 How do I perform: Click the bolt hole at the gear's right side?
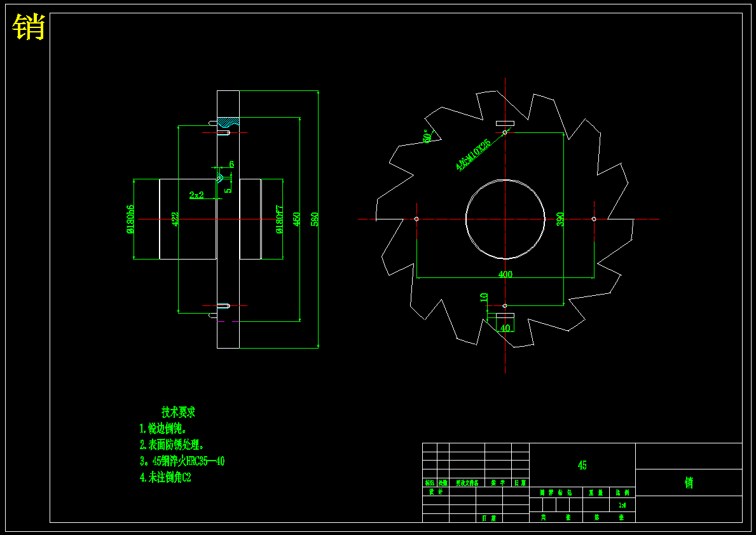593,219
